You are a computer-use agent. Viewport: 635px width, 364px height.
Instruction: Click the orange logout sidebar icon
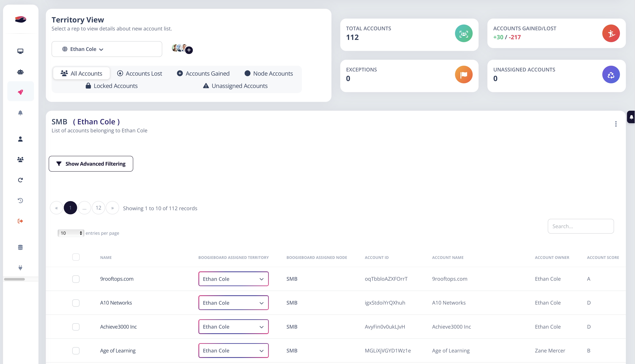(x=20, y=221)
